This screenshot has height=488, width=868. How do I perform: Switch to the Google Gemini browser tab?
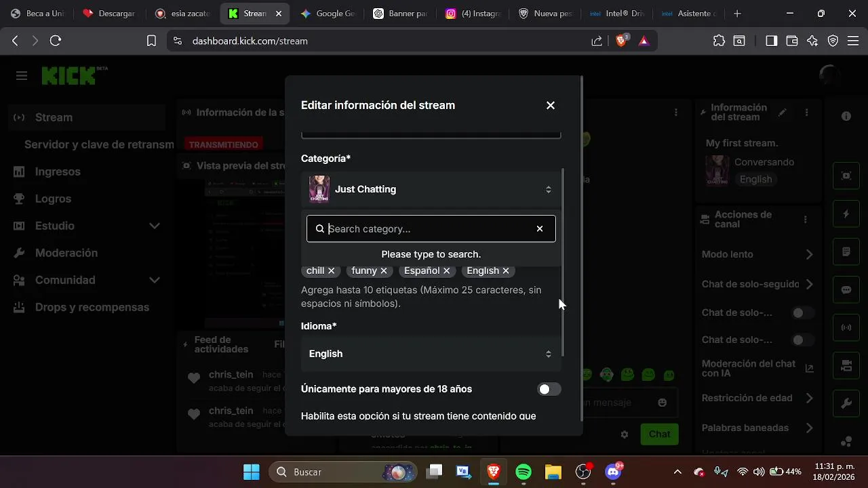point(328,14)
